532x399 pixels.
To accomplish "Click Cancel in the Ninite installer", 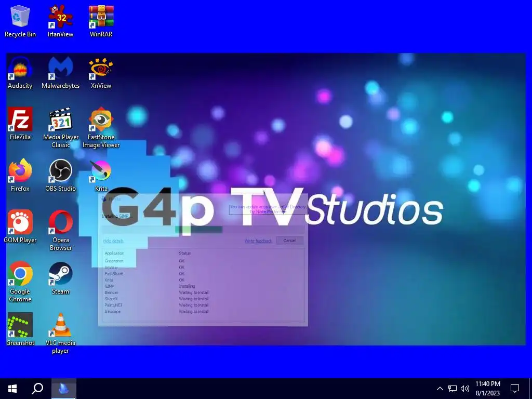I will [289, 241].
